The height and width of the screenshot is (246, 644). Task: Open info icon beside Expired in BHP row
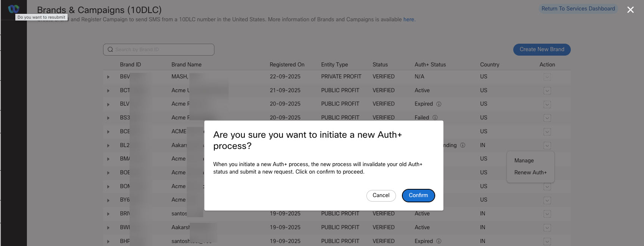[439, 241]
